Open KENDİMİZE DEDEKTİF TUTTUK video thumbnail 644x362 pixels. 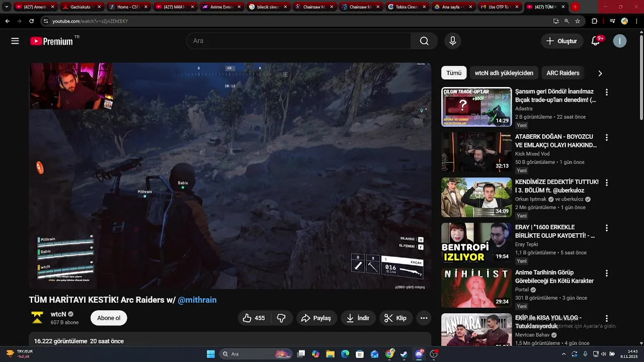pos(476,198)
